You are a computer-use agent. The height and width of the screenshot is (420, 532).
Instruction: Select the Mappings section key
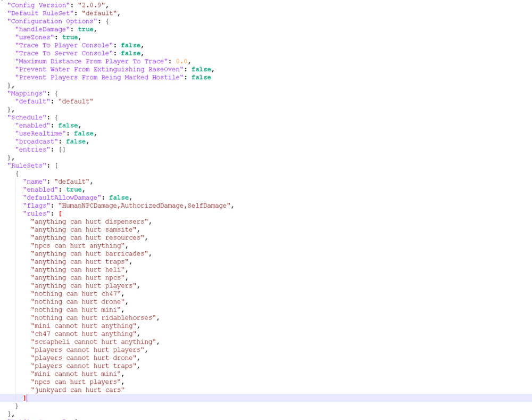click(x=26, y=93)
